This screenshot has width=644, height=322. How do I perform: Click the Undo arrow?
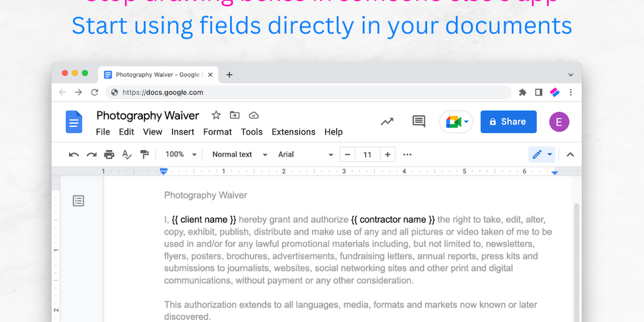[74, 155]
